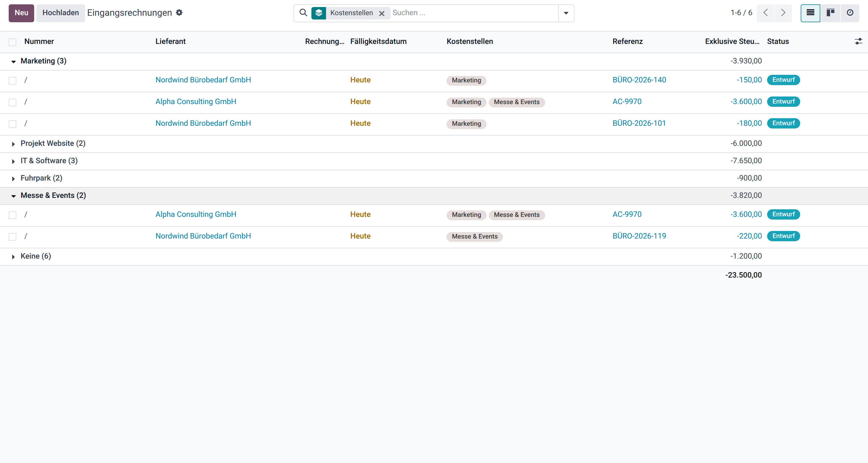The image size is (868, 463).
Task: Click reference BÜRO-2026-140
Action: click(x=639, y=80)
